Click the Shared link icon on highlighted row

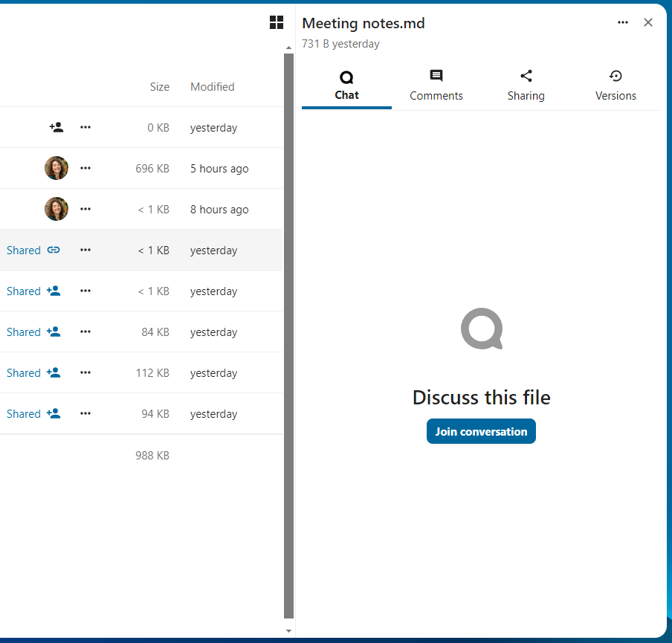pyautogui.click(x=54, y=250)
